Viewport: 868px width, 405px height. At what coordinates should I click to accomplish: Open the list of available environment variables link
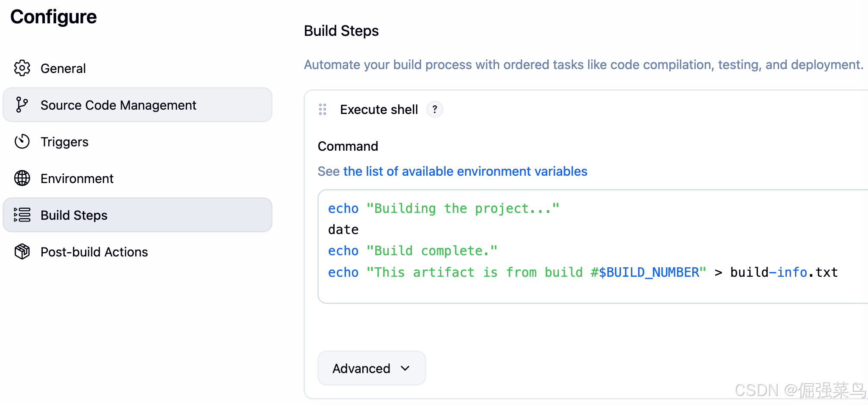pyautogui.click(x=465, y=171)
